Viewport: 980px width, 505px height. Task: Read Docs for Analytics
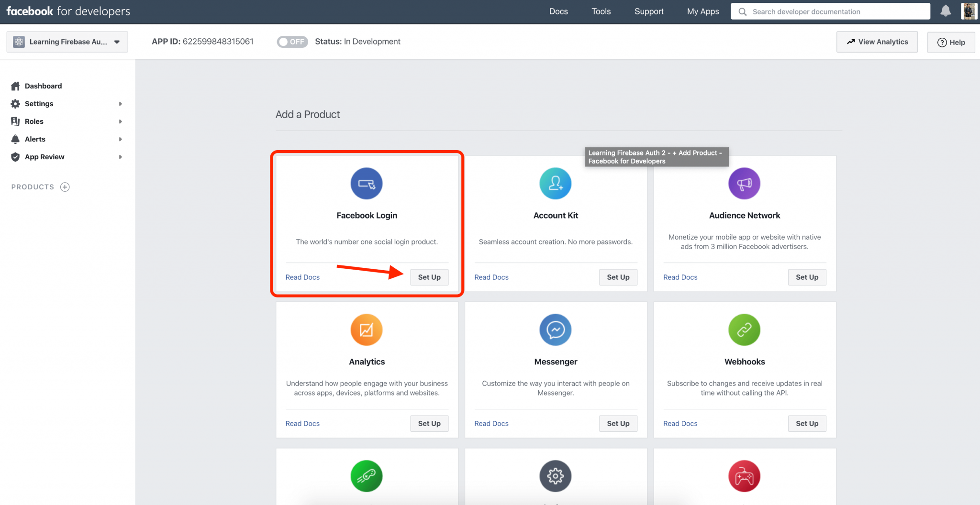302,424
